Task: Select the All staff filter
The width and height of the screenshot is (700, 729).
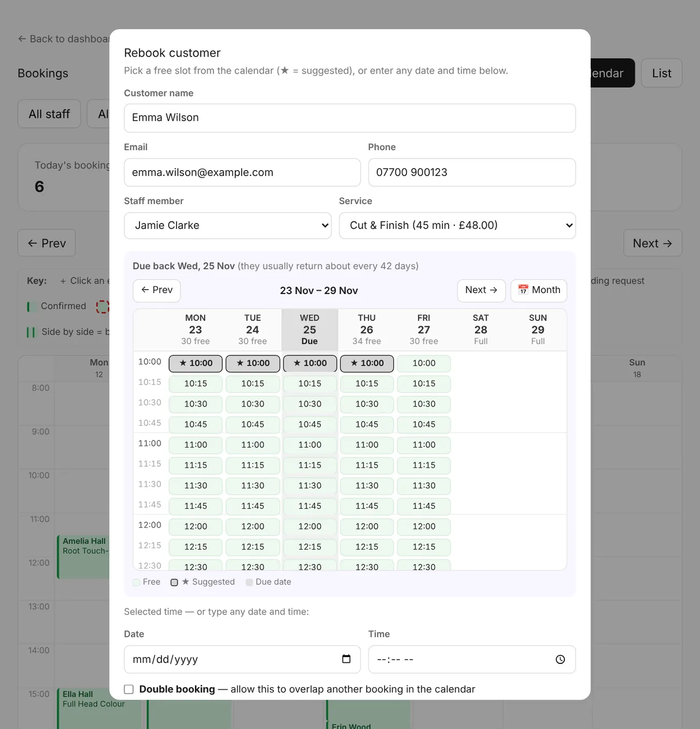Action: 49,114
